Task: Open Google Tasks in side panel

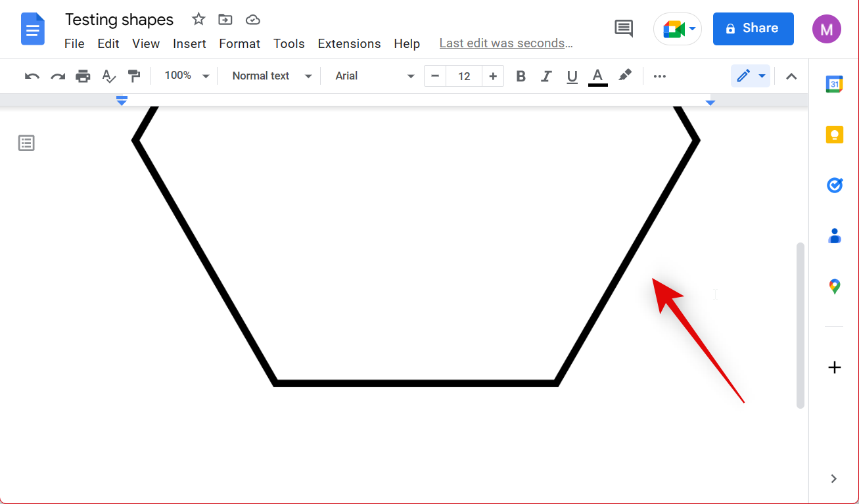Action: point(835,185)
